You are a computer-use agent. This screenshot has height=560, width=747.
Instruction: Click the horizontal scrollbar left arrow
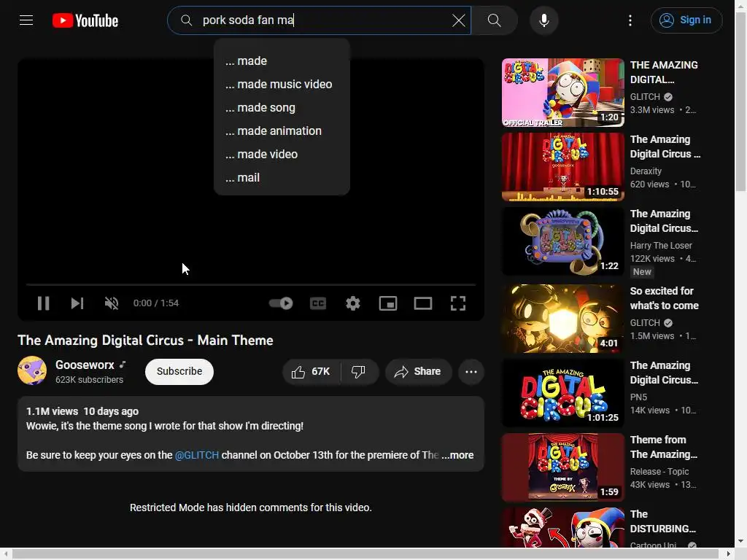5,554
